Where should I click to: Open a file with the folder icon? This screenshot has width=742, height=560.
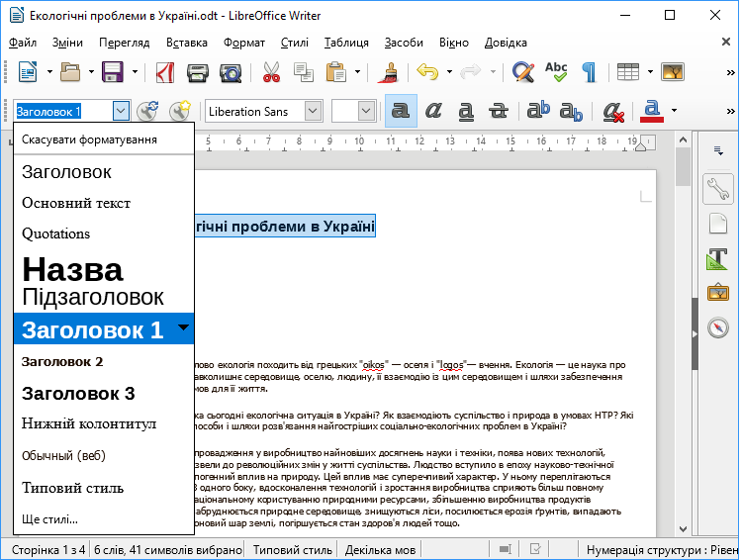70,72
